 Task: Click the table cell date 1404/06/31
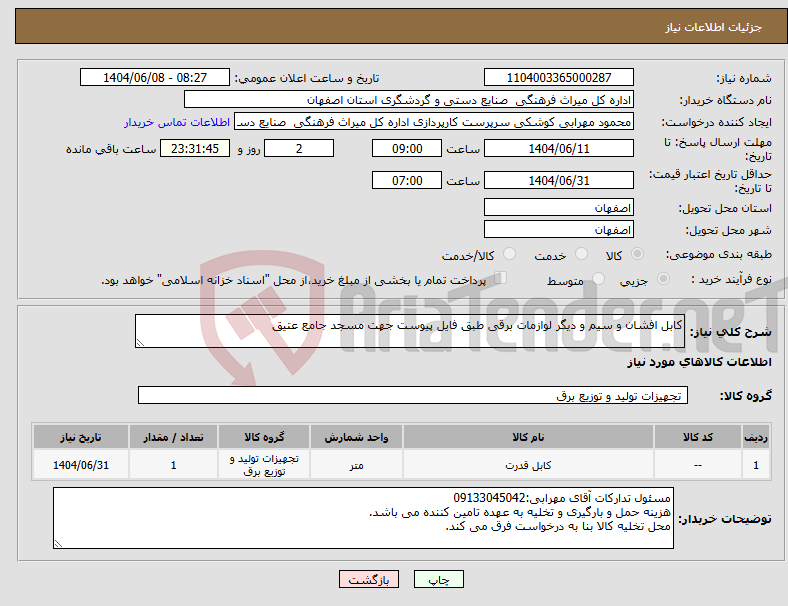tap(81, 465)
